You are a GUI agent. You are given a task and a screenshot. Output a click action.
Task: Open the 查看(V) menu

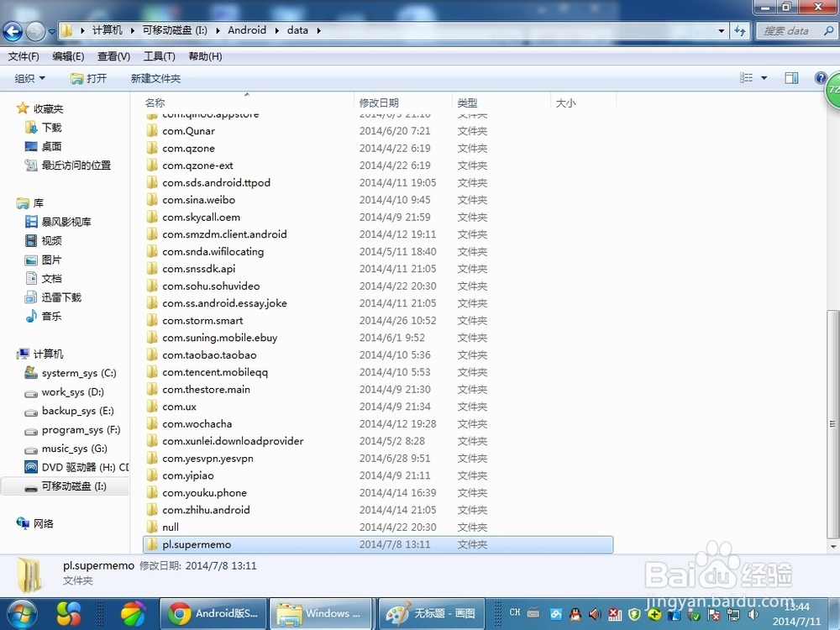tap(113, 56)
